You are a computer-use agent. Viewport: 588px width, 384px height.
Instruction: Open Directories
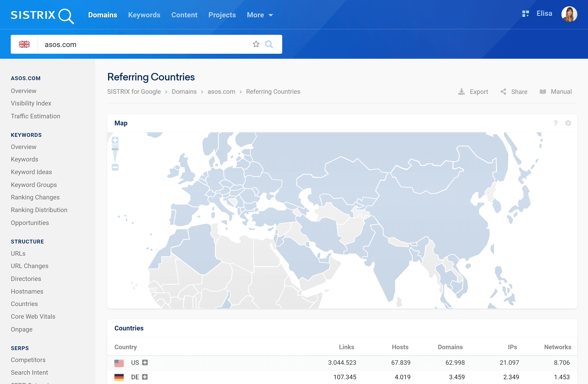[x=26, y=279]
